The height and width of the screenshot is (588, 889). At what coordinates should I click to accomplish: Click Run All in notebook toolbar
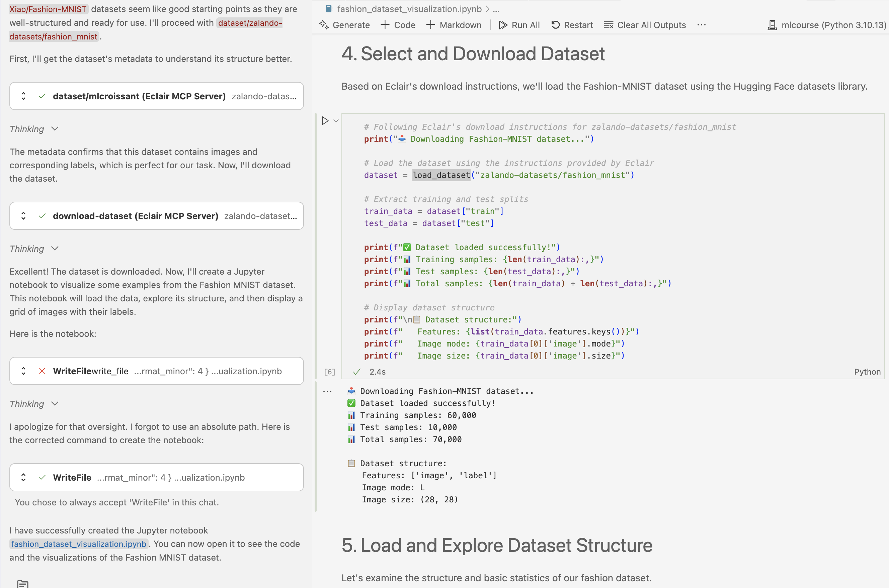tap(519, 25)
